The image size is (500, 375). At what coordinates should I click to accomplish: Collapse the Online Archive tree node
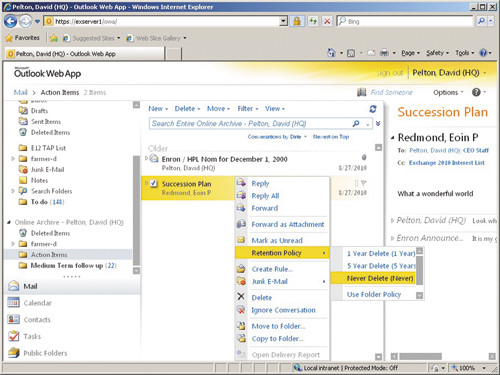tap(9, 222)
